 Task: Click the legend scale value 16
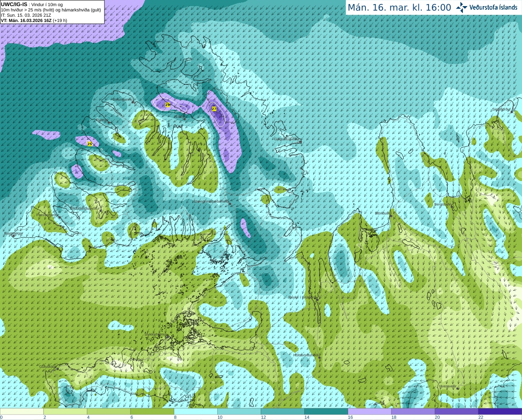350,417
